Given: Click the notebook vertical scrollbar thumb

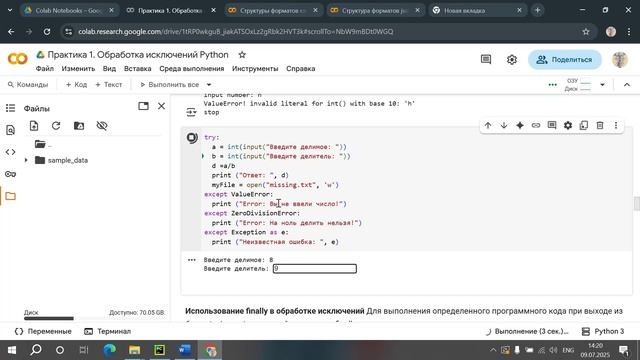Looking at the screenshot, I should click(x=636, y=203).
